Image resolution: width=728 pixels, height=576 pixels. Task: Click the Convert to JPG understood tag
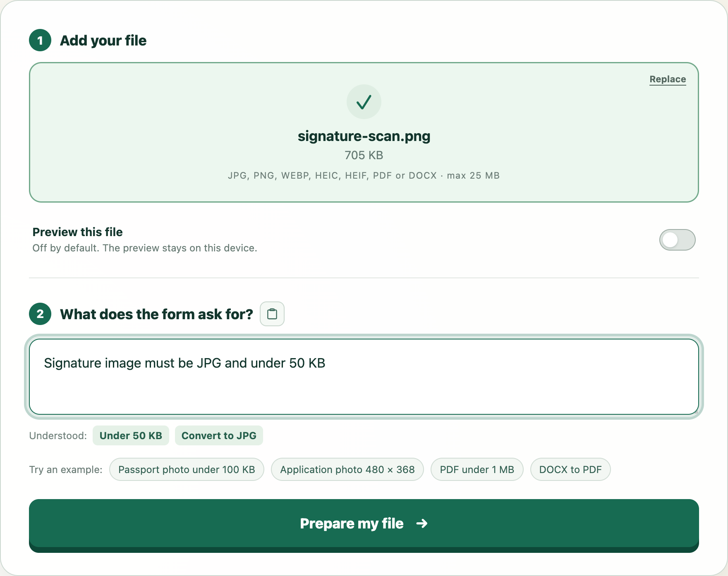click(x=219, y=435)
